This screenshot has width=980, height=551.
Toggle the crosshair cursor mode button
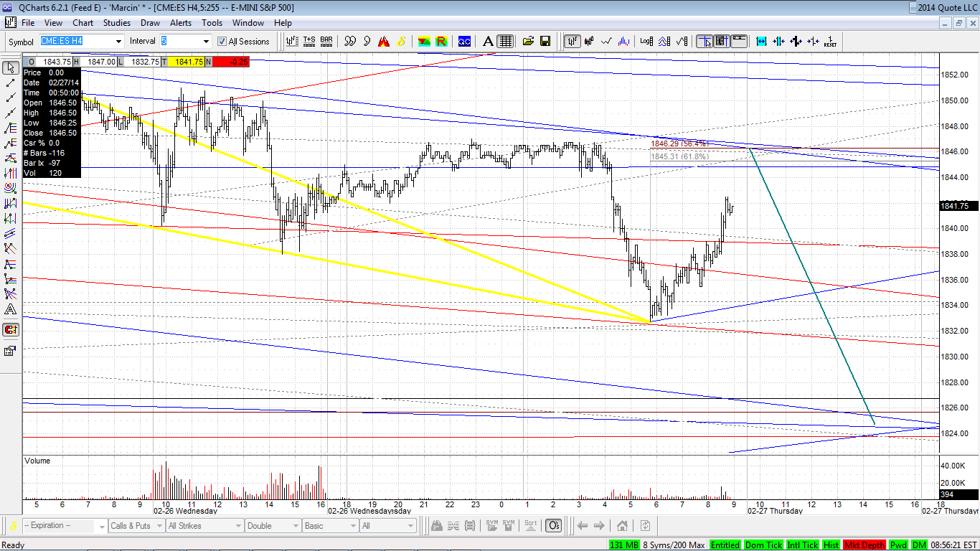click(x=705, y=41)
